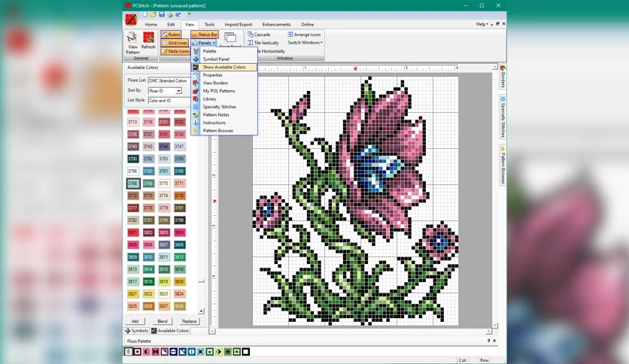This screenshot has width=629, height=364.
Task: Choose My POL Patterns menu item
Action: (224, 91)
